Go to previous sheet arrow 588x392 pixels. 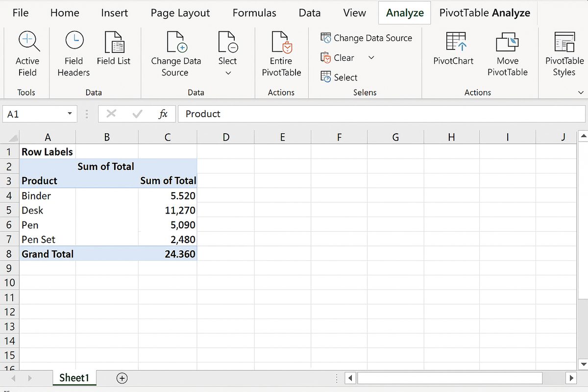[x=13, y=378]
